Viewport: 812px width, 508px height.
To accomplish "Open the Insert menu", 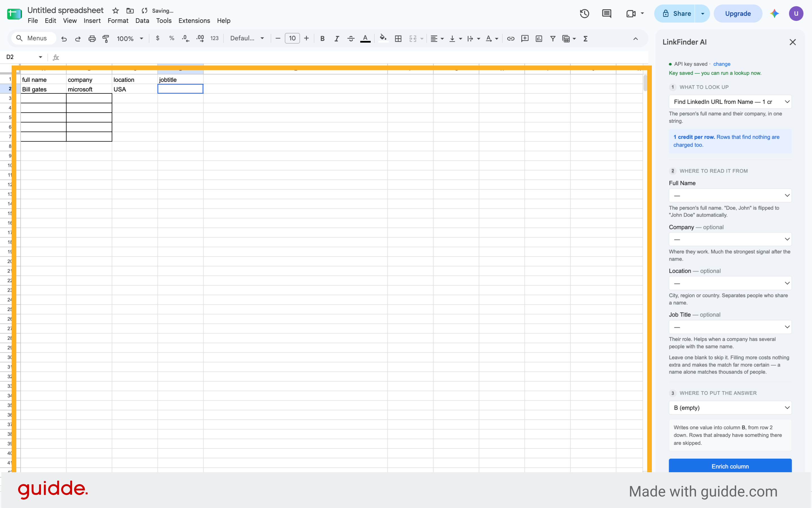I will [92, 21].
